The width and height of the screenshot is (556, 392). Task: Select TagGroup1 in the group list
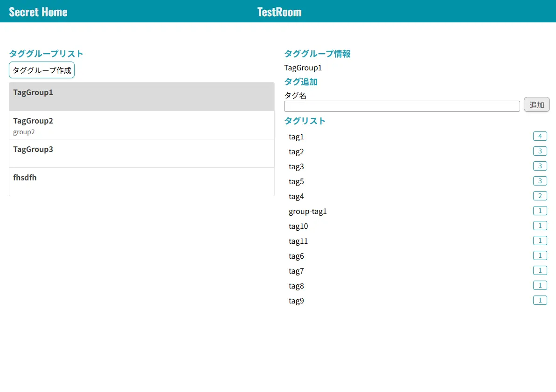[x=141, y=96]
